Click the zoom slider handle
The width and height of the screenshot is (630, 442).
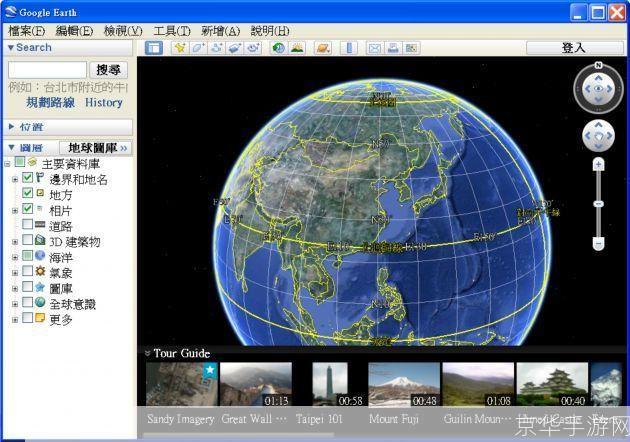point(599,204)
